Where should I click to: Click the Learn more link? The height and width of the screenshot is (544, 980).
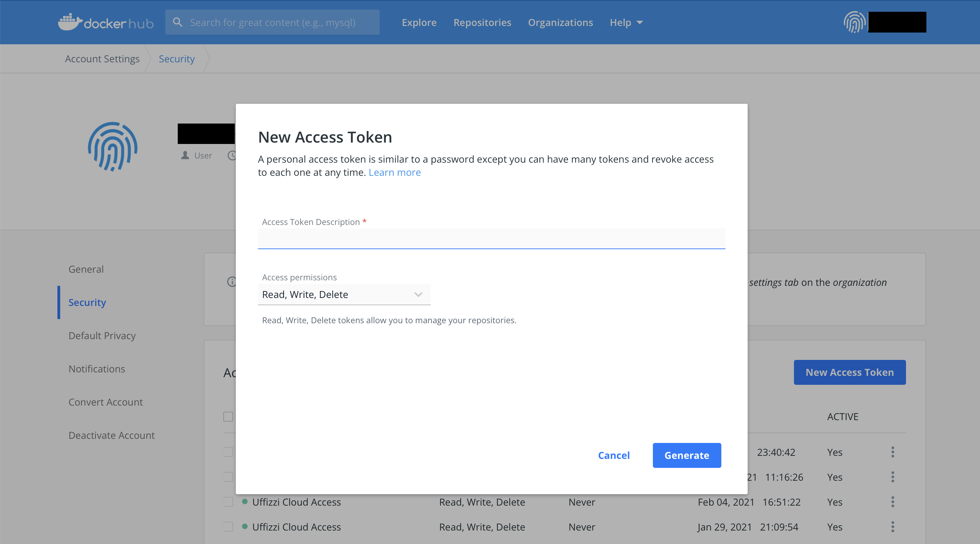pyautogui.click(x=394, y=172)
